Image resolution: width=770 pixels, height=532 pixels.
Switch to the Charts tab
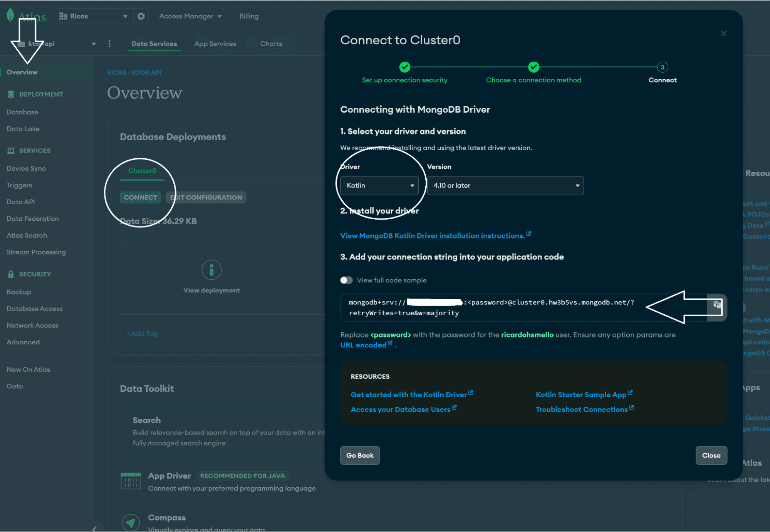[271, 44]
